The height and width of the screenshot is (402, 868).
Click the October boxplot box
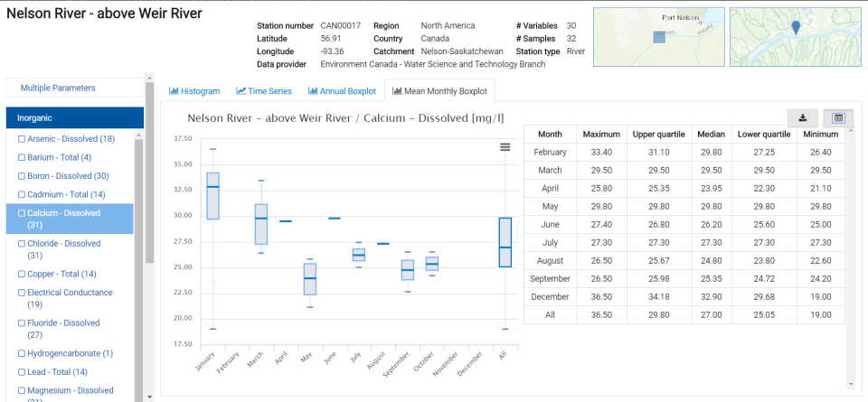[432, 264]
